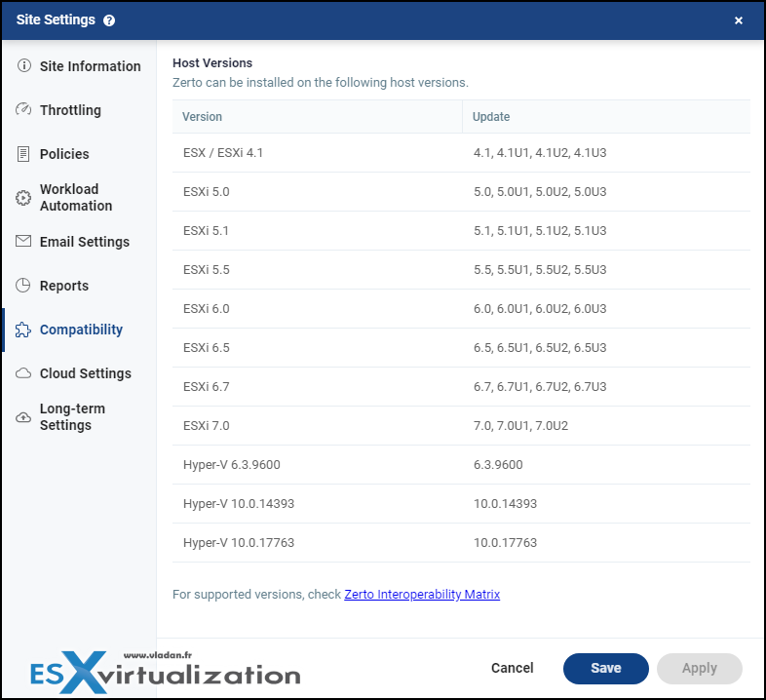766x700 pixels.
Task: Click updates cell '5.0, 5.0U1, 5.0U2, 5.0U3'
Action: click(x=606, y=192)
